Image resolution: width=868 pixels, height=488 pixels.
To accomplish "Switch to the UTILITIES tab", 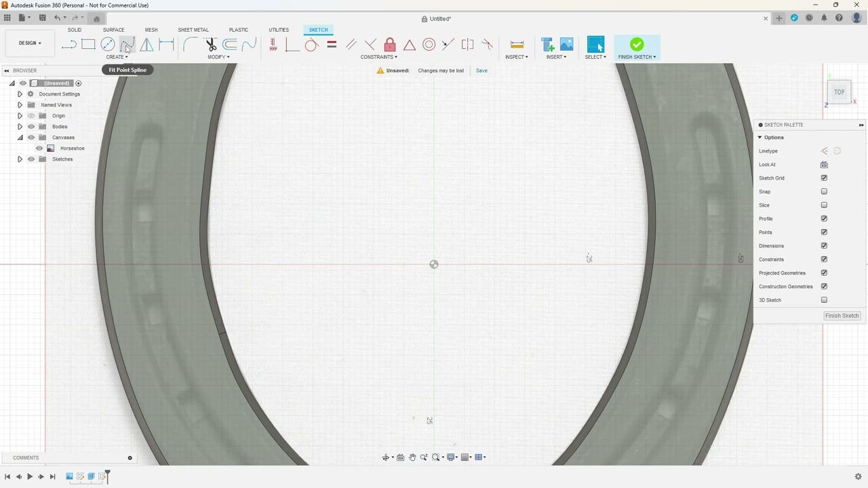I will click(x=279, y=30).
